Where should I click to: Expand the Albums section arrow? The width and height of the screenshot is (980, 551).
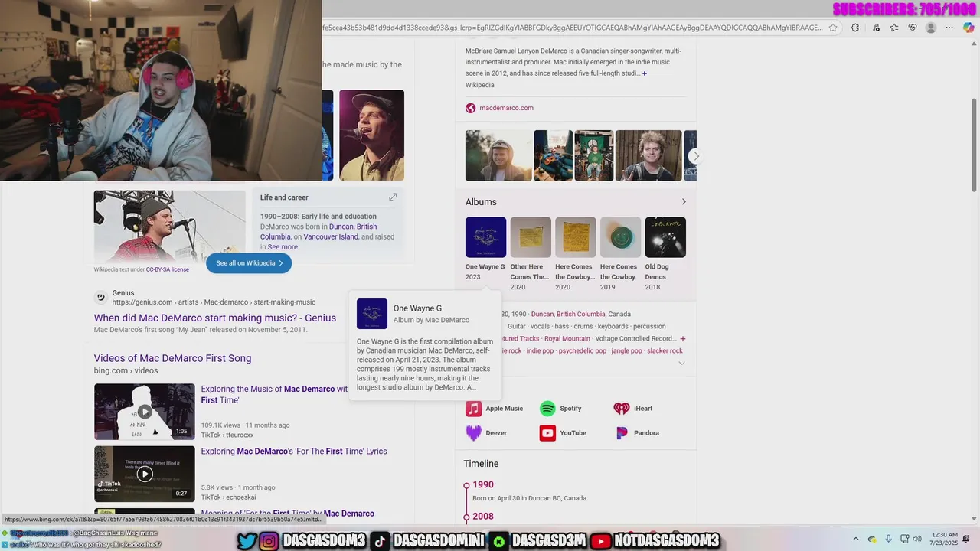pyautogui.click(x=684, y=202)
